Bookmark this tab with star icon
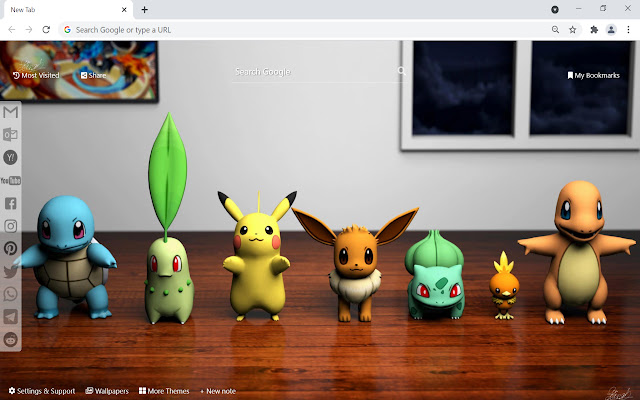The width and height of the screenshot is (640, 400). coord(573,29)
